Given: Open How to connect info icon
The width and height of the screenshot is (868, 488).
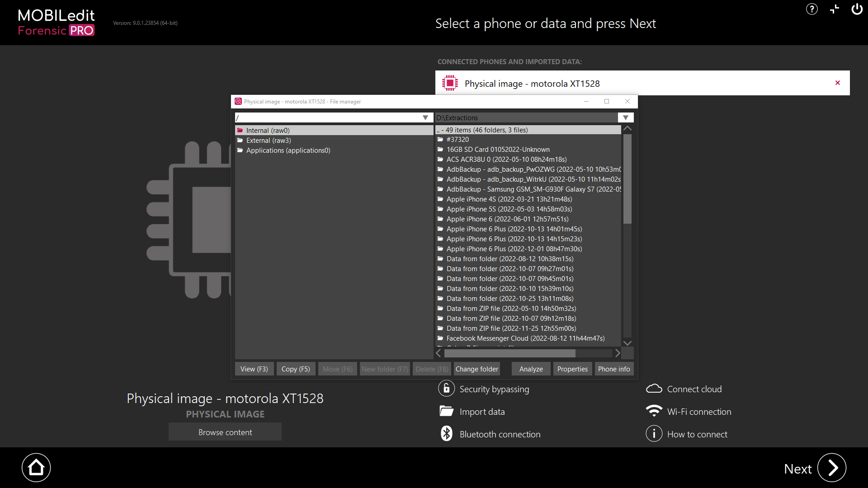Looking at the screenshot, I should tap(654, 434).
